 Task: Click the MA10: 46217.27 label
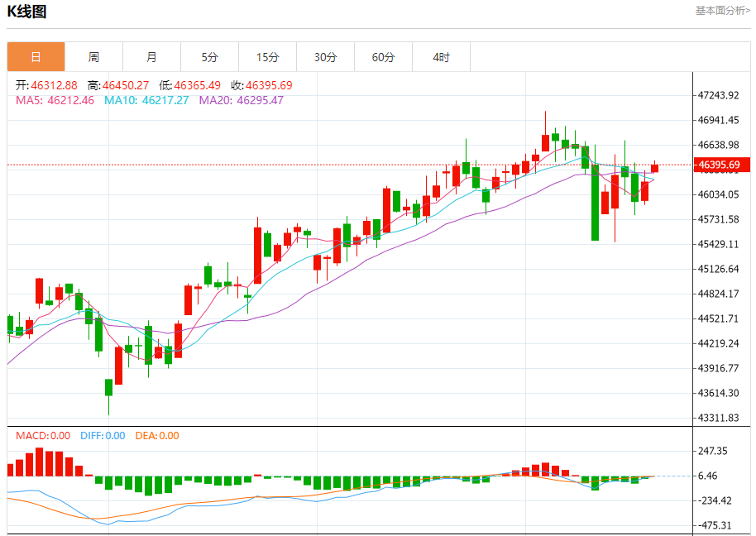146,100
